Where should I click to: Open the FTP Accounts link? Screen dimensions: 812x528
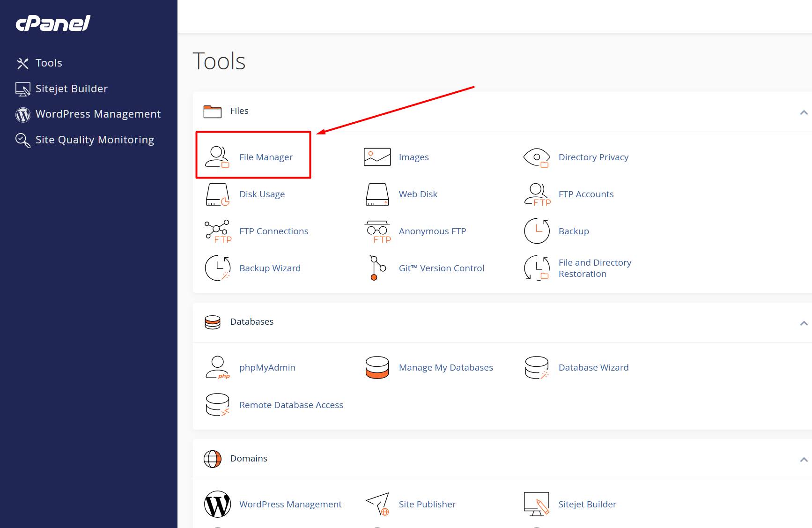tap(585, 194)
